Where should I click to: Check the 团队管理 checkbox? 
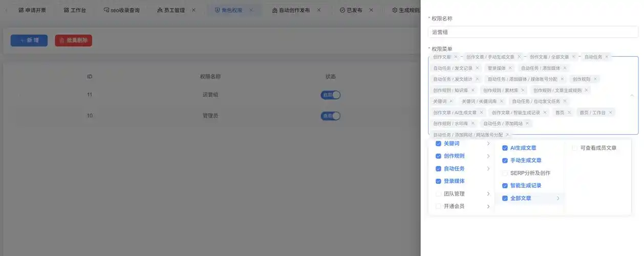pyautogui.click(x=438, y=194)
